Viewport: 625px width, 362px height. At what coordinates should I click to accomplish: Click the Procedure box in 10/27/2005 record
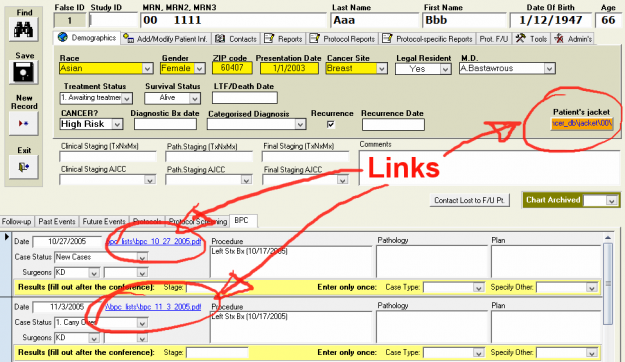click(291, 262)
